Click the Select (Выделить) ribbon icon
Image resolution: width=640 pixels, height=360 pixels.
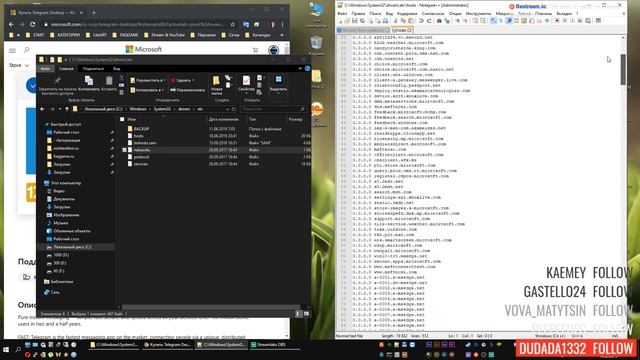click(x=278, y=79)
